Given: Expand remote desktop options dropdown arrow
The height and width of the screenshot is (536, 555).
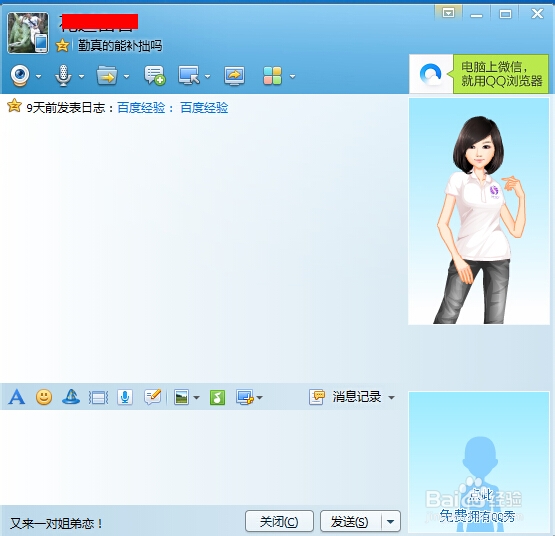Looking at the screenshot, I should coord(207,76).
